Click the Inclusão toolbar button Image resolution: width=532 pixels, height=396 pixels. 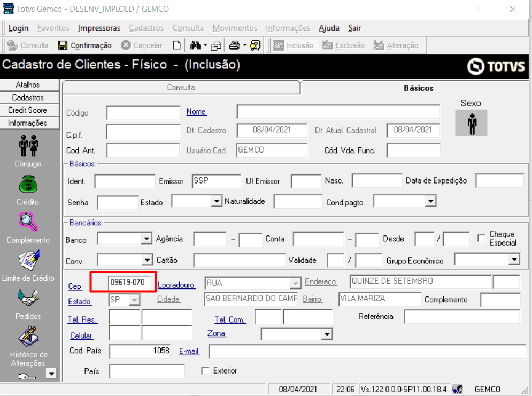pyautogui.click(x=294, y=45)
